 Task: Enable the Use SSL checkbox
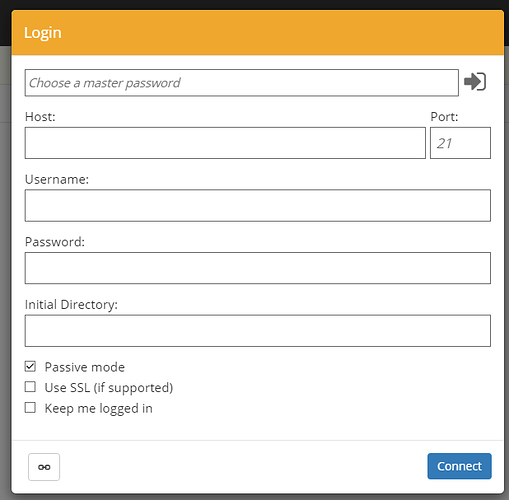coord(30,387)
